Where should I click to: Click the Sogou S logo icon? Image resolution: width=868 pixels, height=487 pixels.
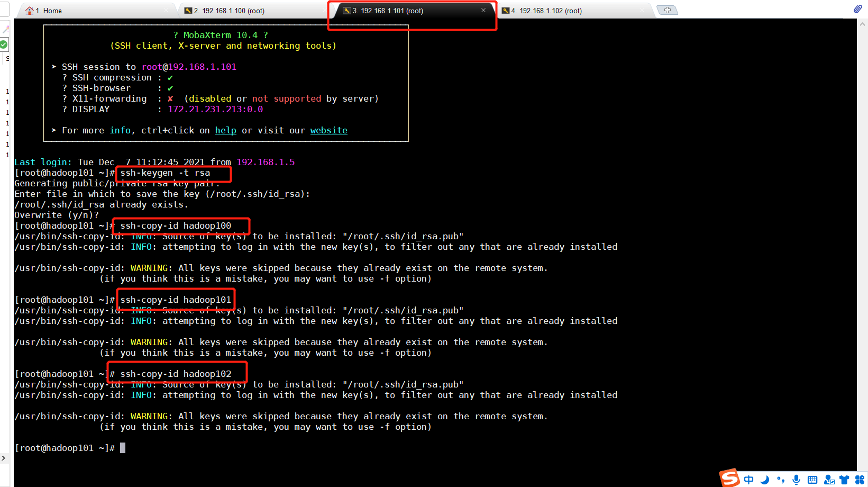[x=730, y=478]
